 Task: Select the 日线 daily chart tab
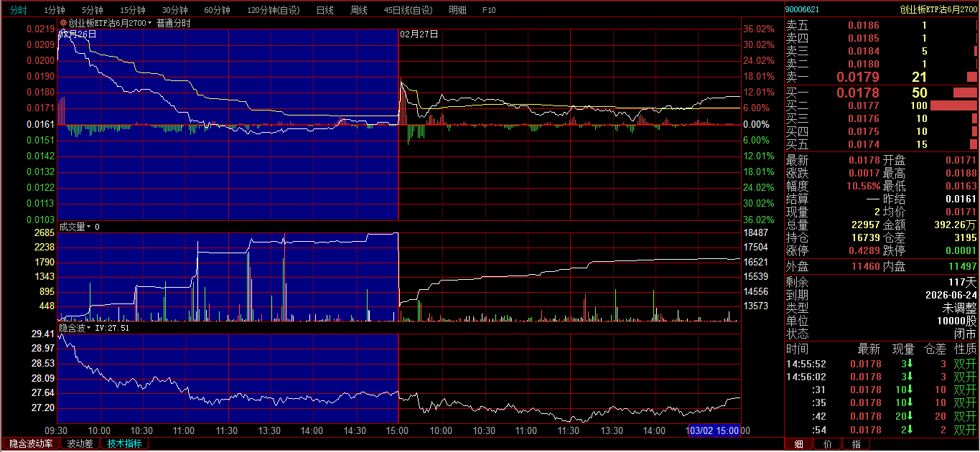click(325, 10)
